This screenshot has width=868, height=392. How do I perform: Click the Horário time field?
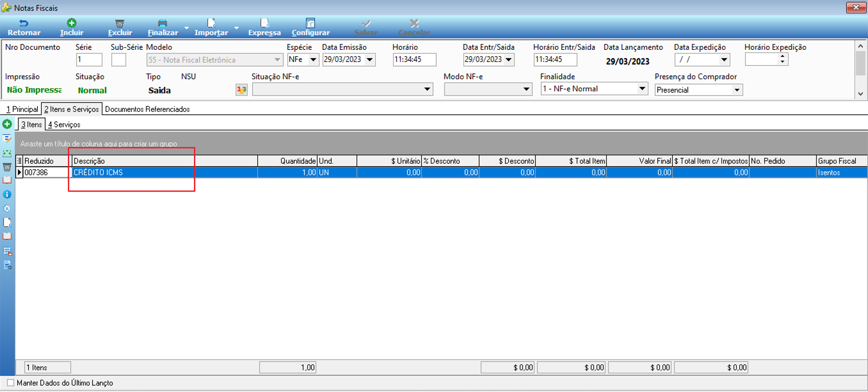point(415,59)
